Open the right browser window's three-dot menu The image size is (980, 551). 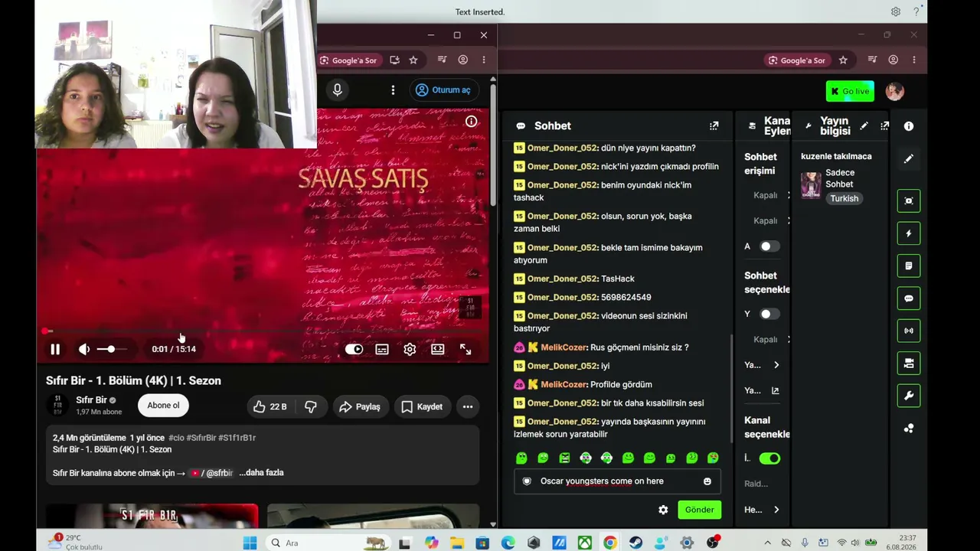tap(914, 60)
